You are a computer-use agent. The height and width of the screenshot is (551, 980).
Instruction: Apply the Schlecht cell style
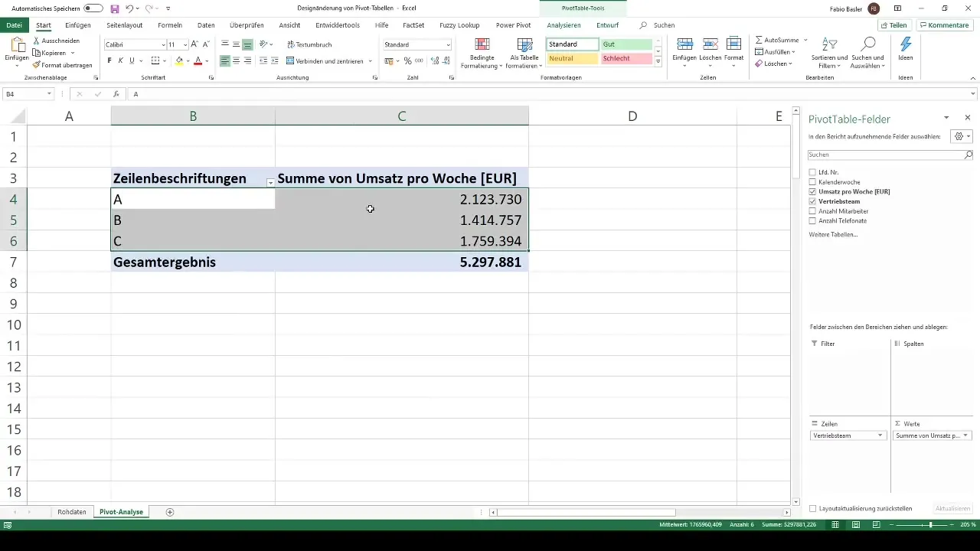point(626,58)
